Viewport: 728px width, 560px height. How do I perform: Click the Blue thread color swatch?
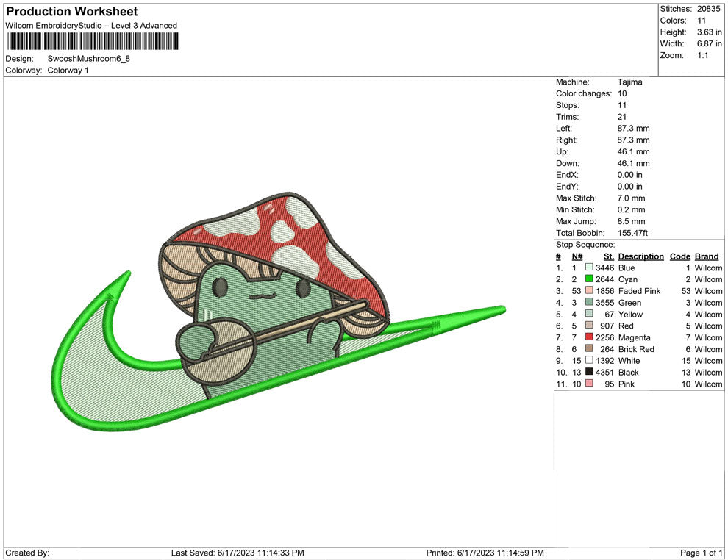[589, 268]
